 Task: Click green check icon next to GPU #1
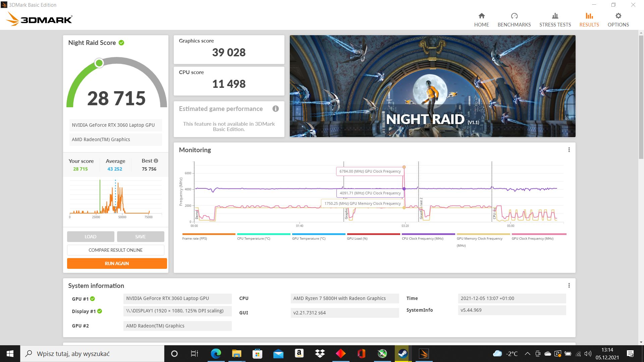coord(93,299)
